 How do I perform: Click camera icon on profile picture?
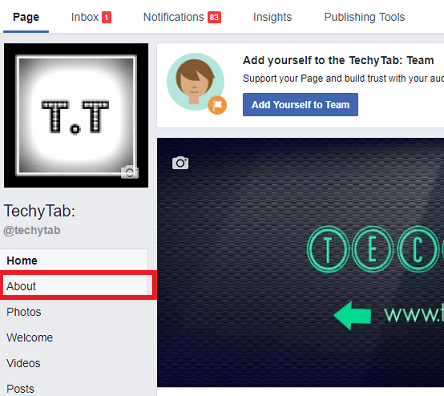click(x=130, y=172)
